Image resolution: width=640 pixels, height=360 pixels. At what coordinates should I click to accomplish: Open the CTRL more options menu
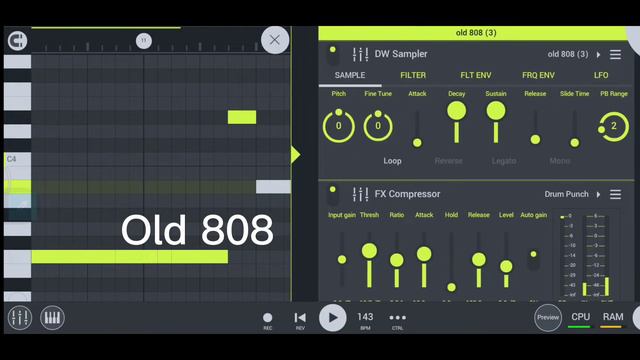pyautogui.click(x=398, y=320)
